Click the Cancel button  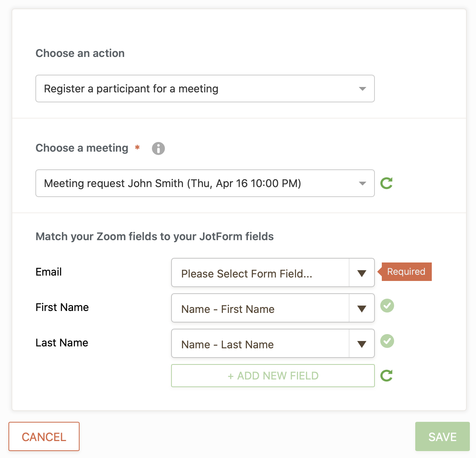click(x=44, y=436)
